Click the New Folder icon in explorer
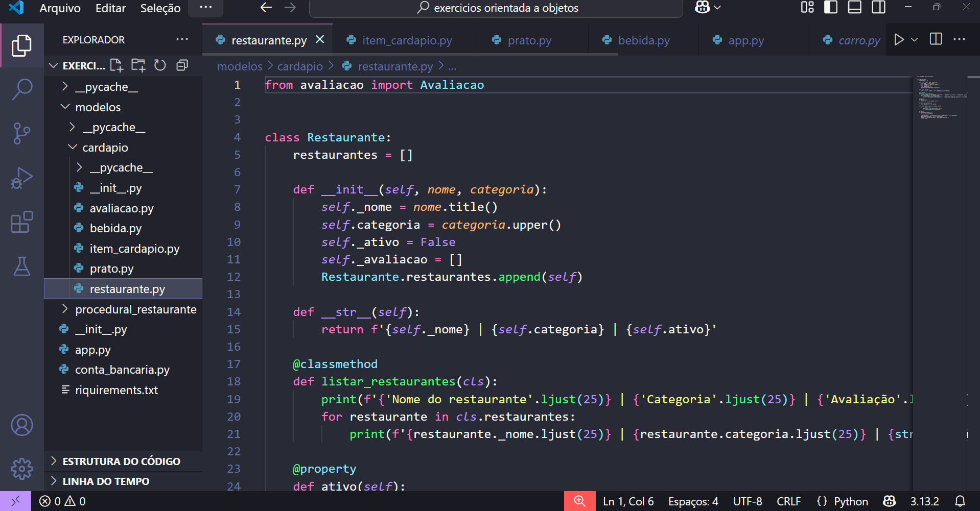 [x=138, y=65]
